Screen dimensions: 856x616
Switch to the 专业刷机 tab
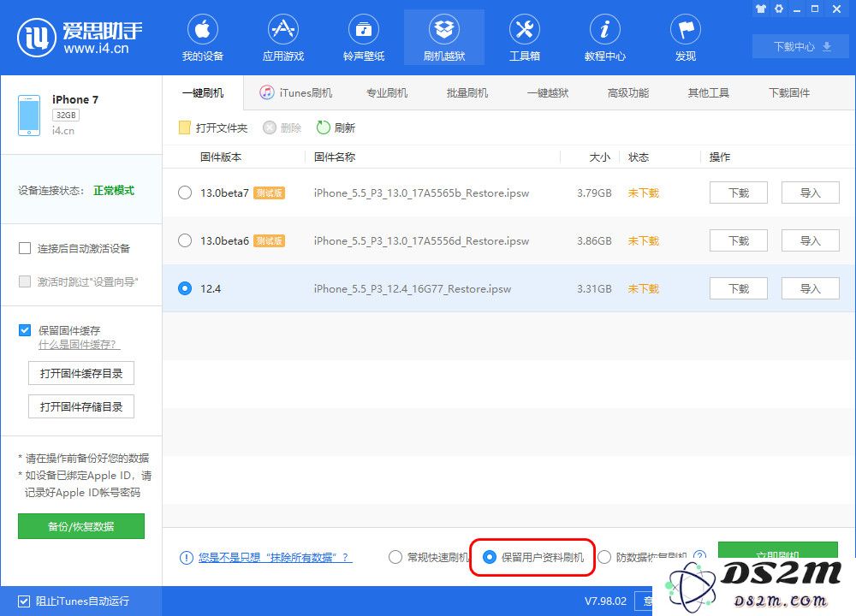pos(387,92)
